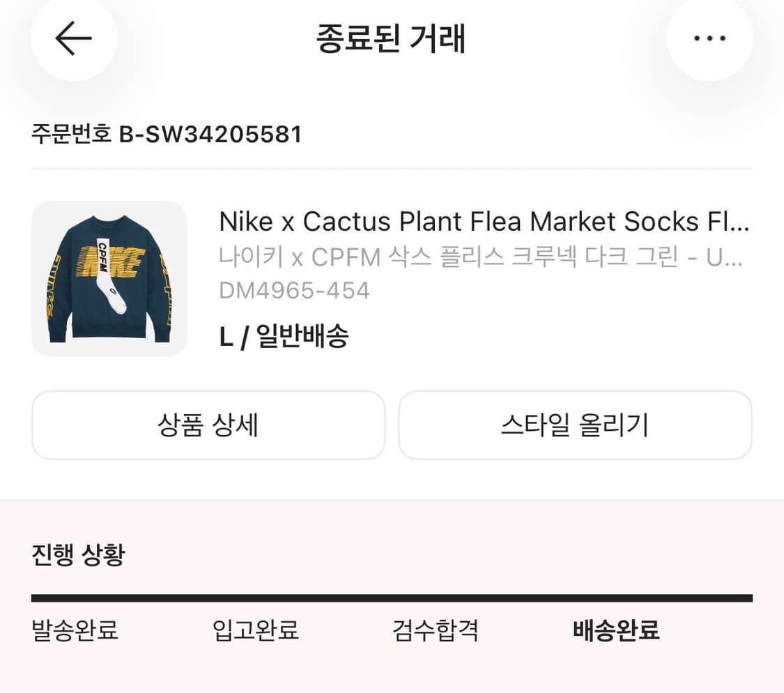The height and width of the screenshot is (693, 784).
Task: View the 발송완료 shipping step
Action: click(74, 630)
